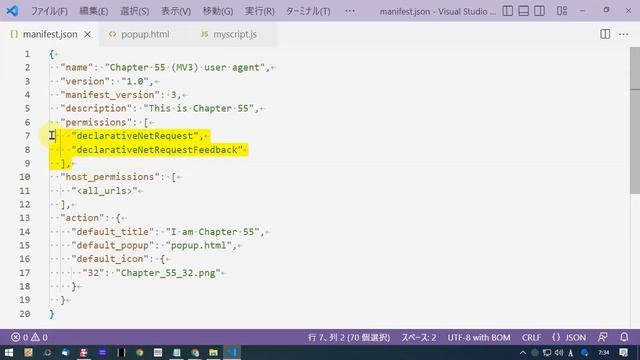The image size is (640, 360).
Task: Click the VS Code logo icon
Action: coord(12,11)
